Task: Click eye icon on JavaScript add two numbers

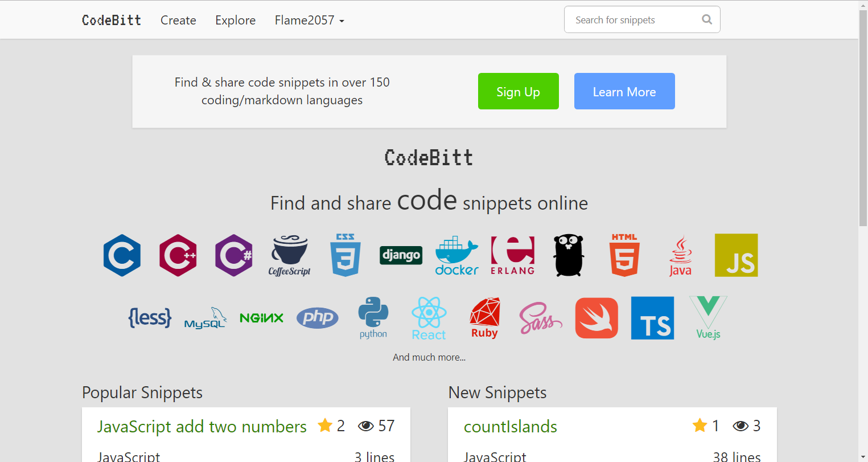Action: pyautogui.click(x=366, y=426)
